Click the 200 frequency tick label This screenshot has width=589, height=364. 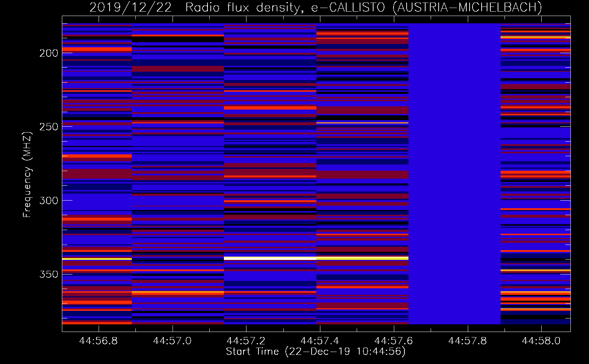coord(49,54)
